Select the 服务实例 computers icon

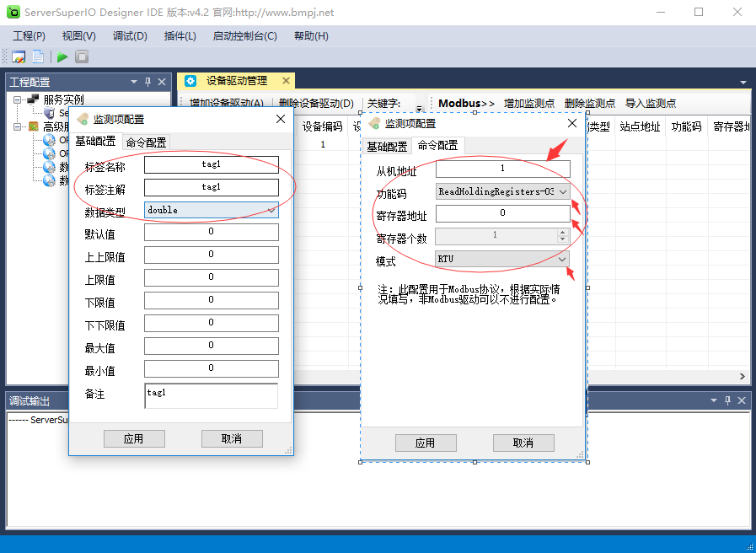(x=33, y=99)
